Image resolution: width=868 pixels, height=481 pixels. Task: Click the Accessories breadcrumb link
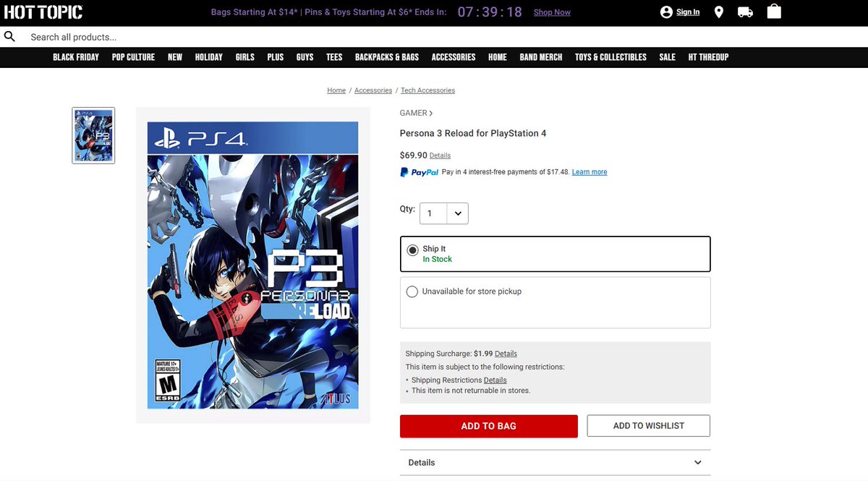[373, 90]
